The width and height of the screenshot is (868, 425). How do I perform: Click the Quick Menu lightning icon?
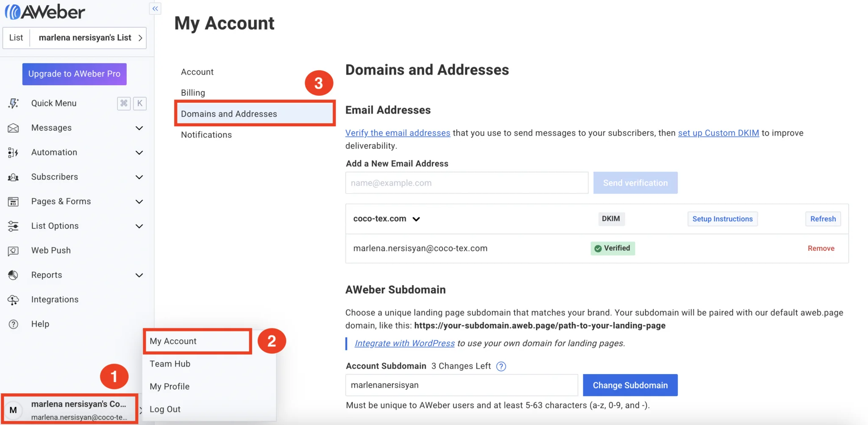point(14,103)
